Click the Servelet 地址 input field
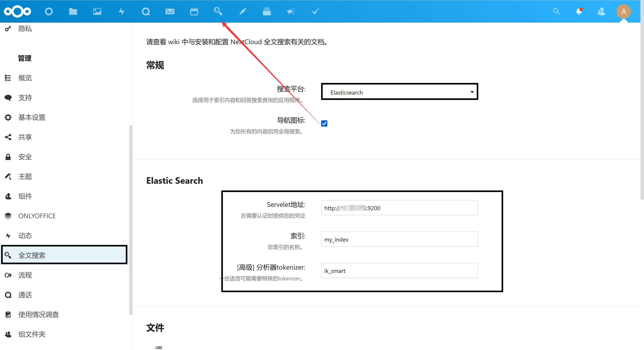 [399, 208]
